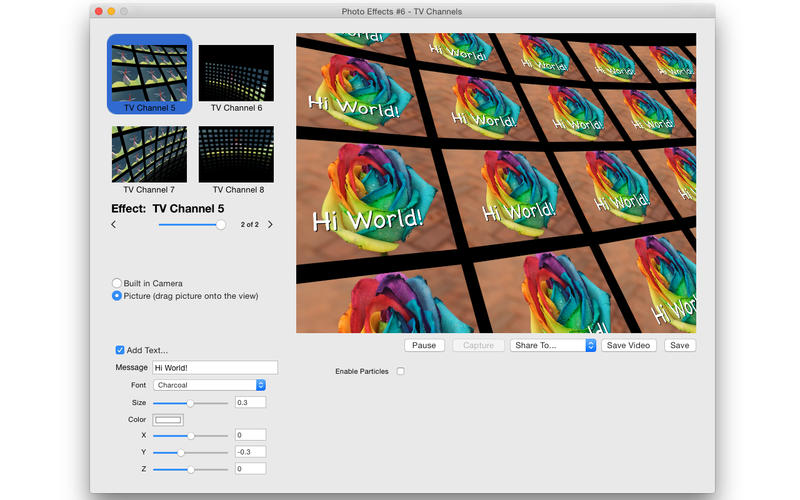800x500 pixels.
Task: Click the text Size slider
Action: pyautogui.click(x=190, y=403)
